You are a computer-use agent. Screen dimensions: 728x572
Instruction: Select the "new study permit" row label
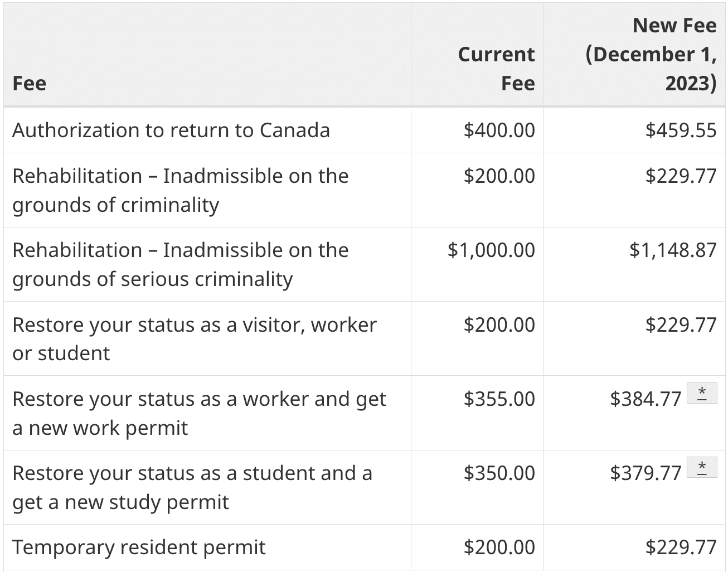click(192, 487)
